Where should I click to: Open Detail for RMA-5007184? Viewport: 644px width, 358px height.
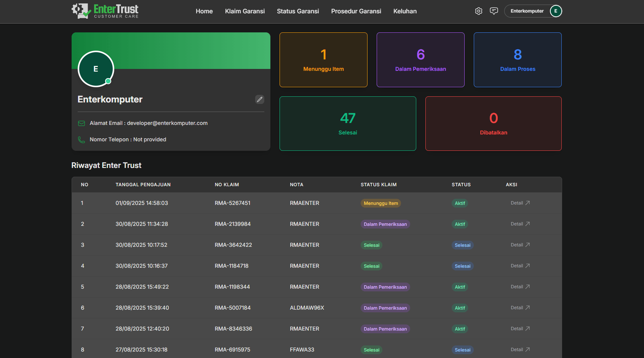coord(520,308)
